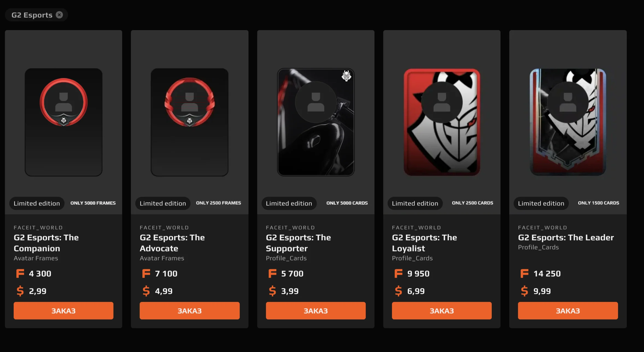Click the FACEIT points icon for The Leader
The height and width of the screenshot is (352, 644).
click(524, 273)
